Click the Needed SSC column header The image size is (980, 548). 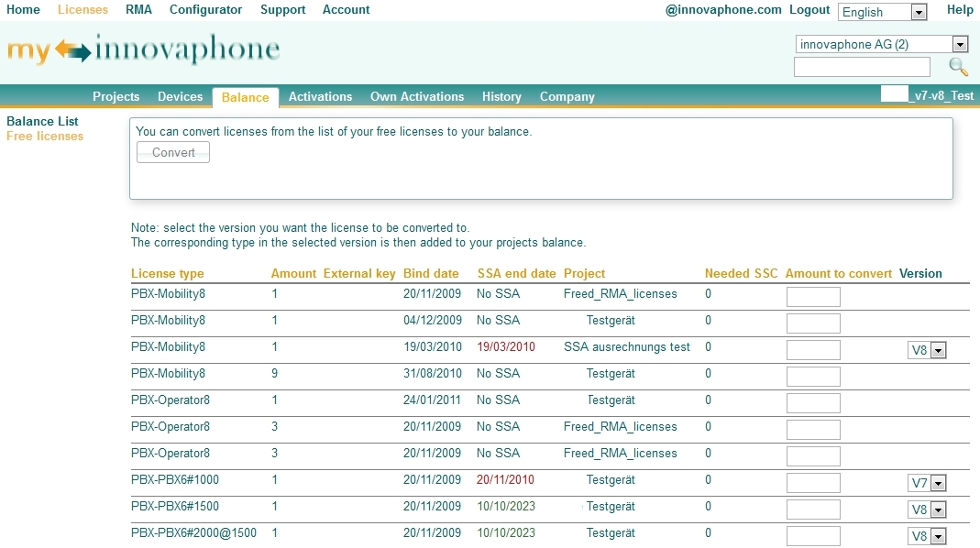(742, 274)
